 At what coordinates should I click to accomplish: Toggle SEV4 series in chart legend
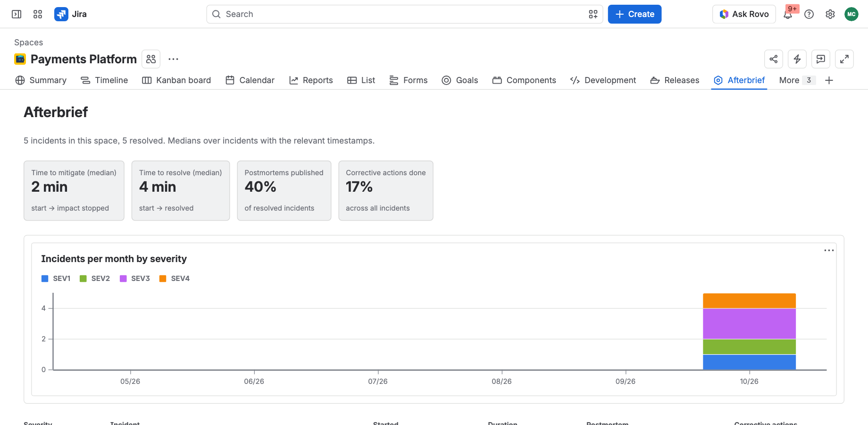click(175, 279)
